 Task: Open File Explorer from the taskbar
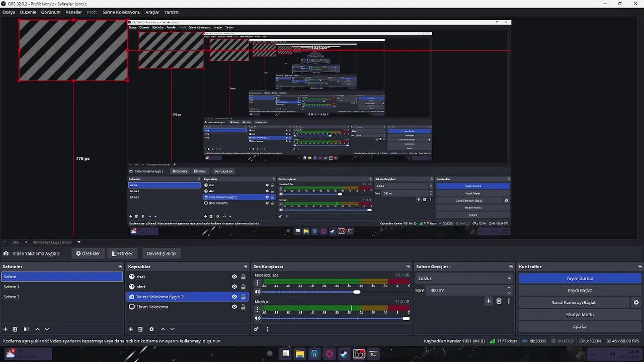[300, 354]
